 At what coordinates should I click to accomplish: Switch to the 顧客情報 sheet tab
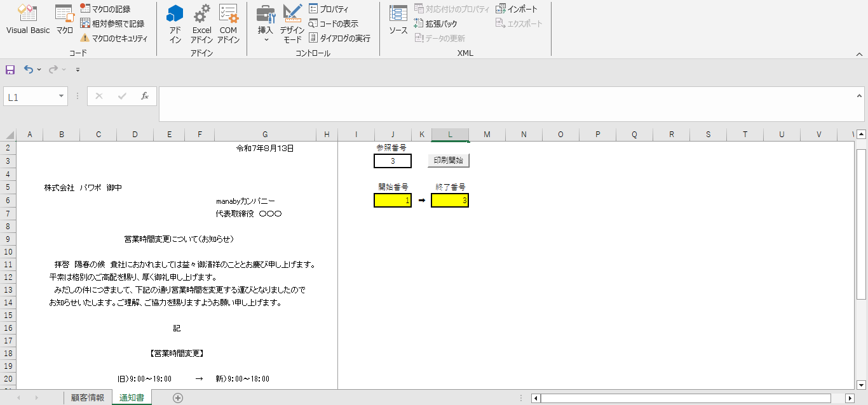88,398
